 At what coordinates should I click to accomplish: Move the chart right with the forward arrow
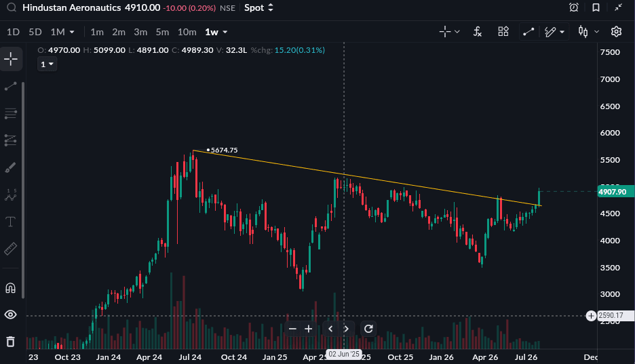point(346,329)
